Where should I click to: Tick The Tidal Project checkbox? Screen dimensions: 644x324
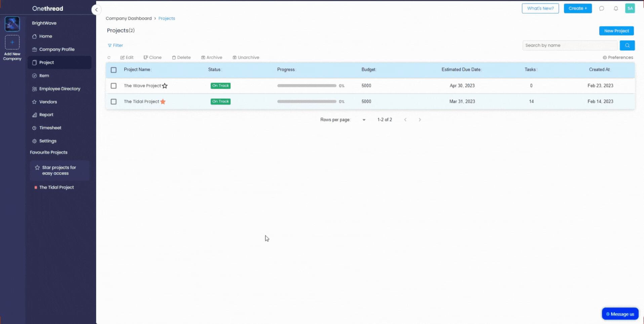coord(114,102)
